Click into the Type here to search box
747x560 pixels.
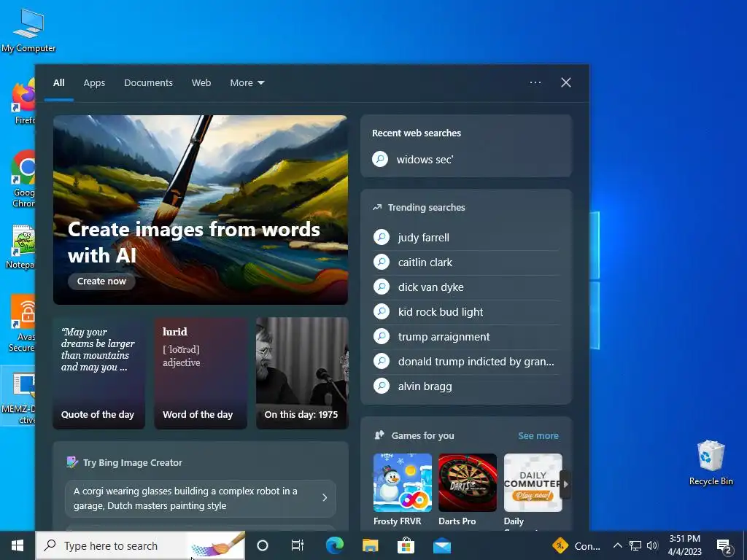140,545
